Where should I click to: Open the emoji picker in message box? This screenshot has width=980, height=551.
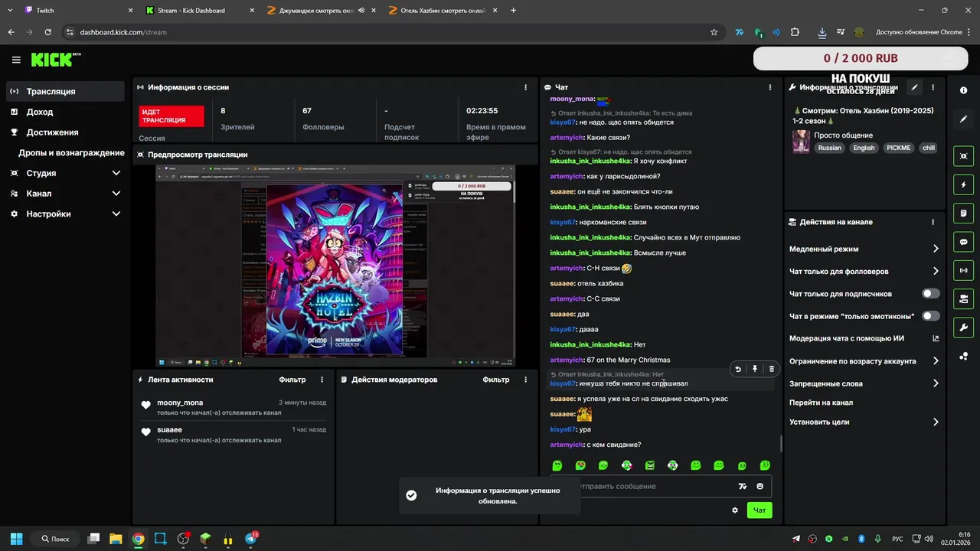click(760, 486)
